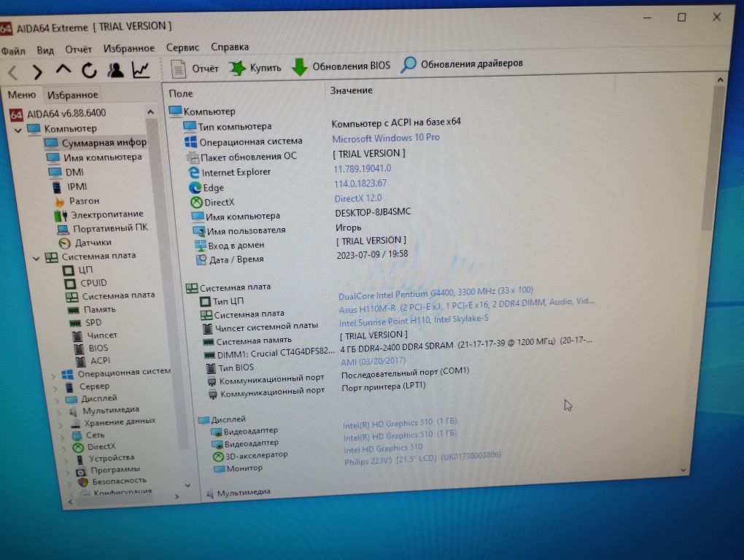Expand the Сеть tree node

tap(64, 436)
